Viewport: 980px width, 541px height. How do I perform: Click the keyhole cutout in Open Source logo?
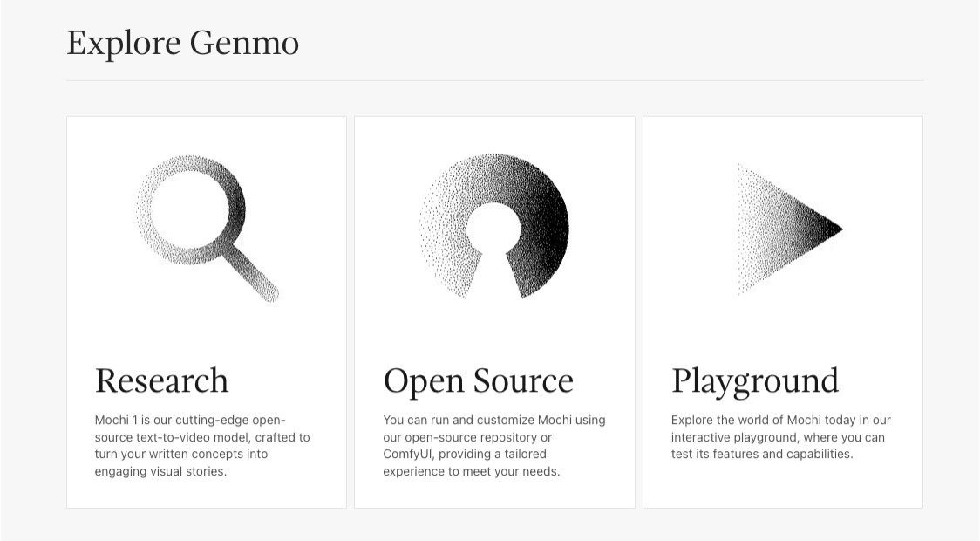[493, 246]
